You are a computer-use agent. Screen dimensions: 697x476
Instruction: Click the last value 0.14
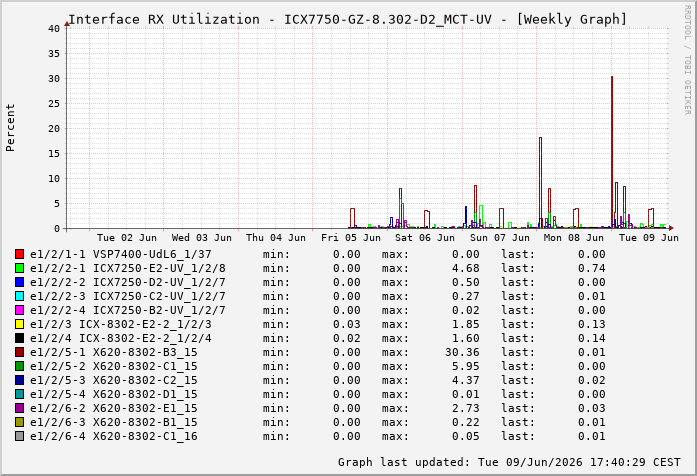[592, 338]
